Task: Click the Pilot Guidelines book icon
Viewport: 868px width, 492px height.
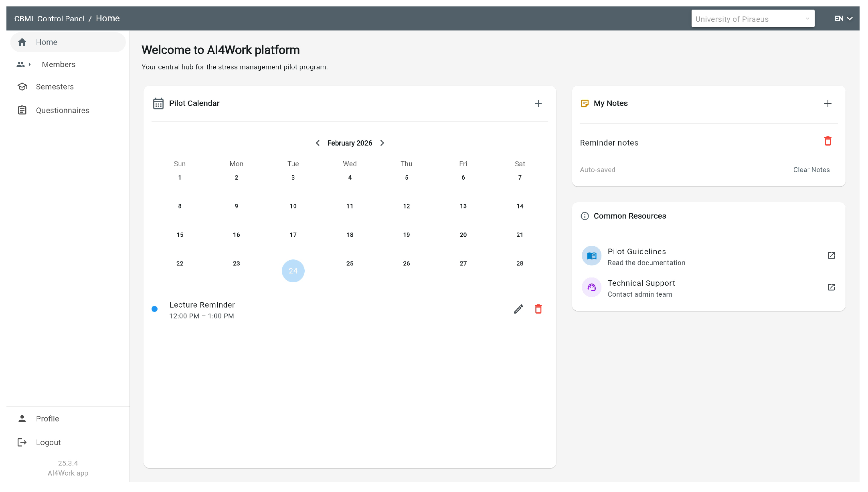Action: click(x=592, y=256)
